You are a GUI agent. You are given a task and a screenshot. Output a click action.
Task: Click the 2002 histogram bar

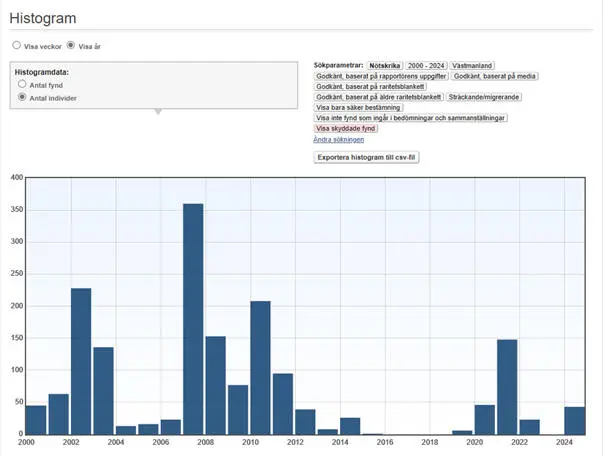(x=81, y=360)
